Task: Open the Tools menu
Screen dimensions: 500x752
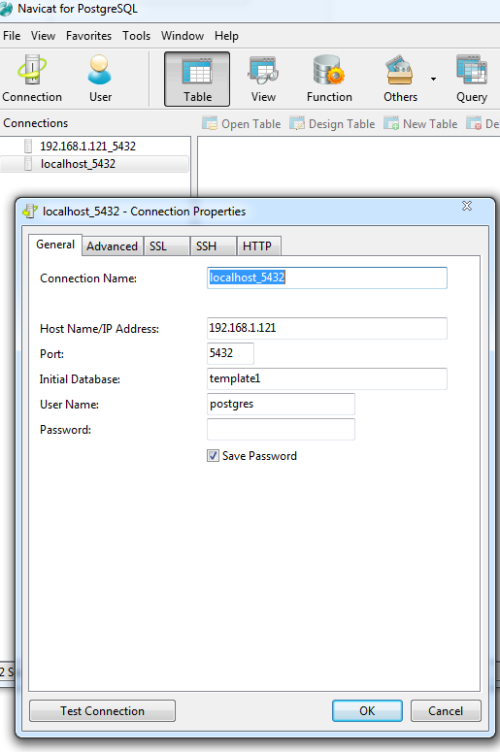Action: [x=136, y=35]
